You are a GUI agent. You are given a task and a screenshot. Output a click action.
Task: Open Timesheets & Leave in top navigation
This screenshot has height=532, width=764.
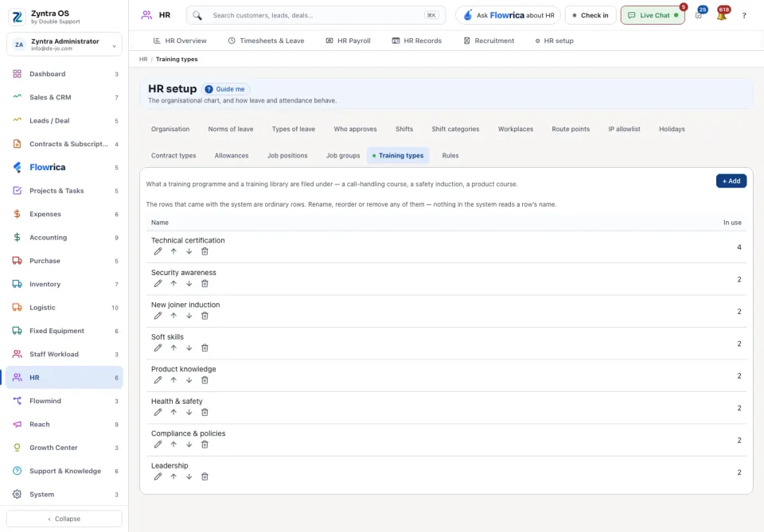click(x=266, y=41)
